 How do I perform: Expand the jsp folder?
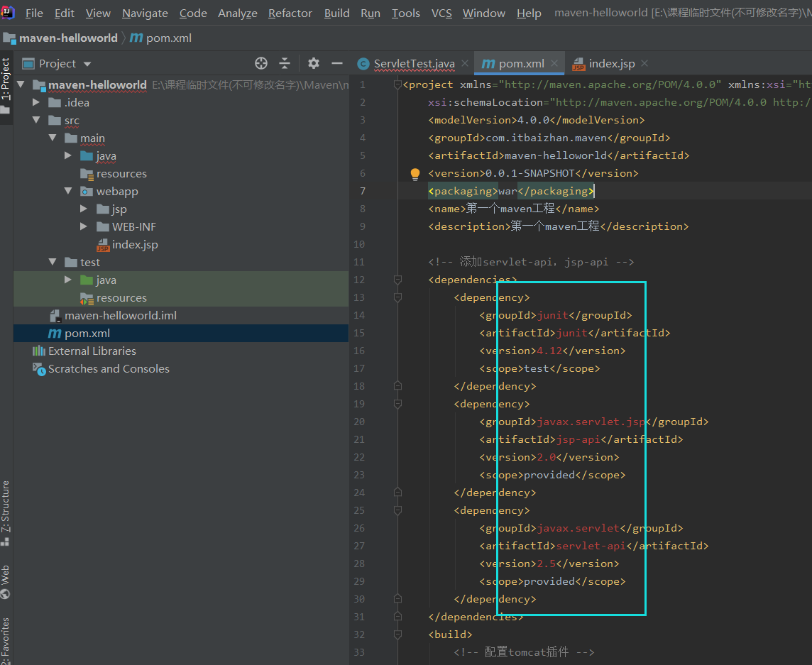pyautogui.click(x=83, y=209)
